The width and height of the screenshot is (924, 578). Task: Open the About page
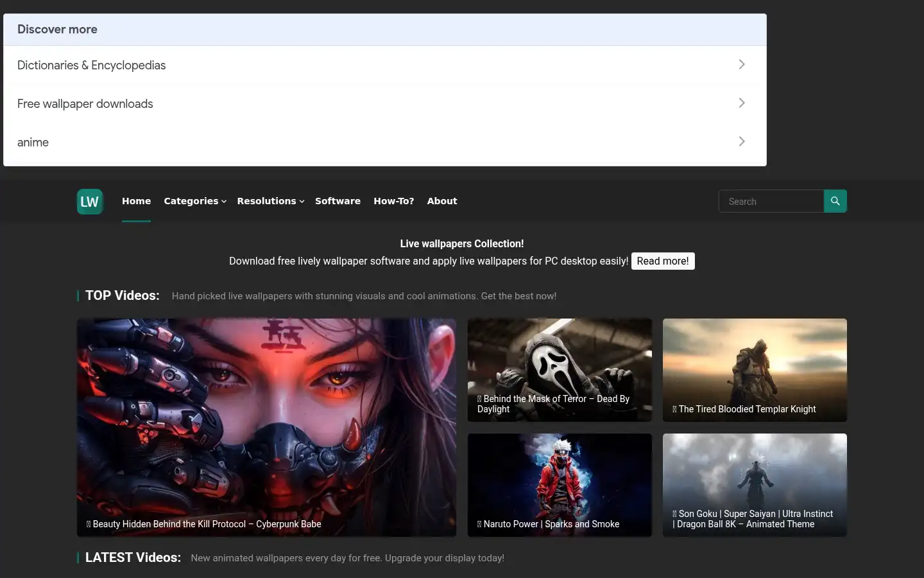pos(442,201)
